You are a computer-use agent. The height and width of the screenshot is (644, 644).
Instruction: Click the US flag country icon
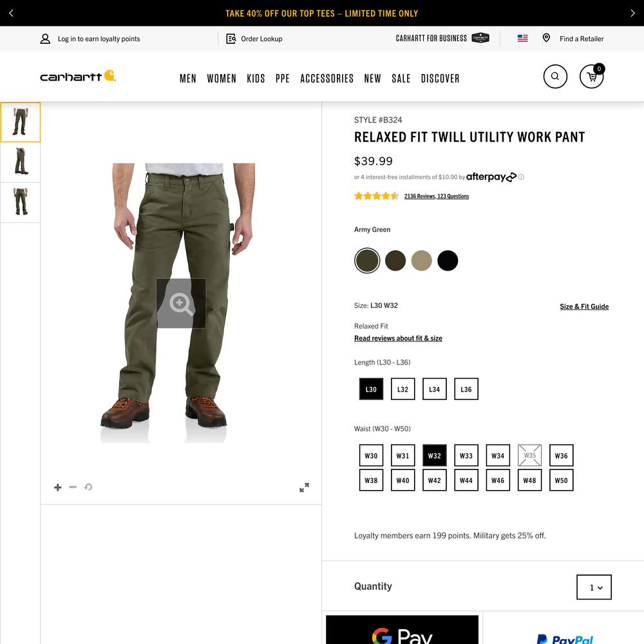(522, 38)
